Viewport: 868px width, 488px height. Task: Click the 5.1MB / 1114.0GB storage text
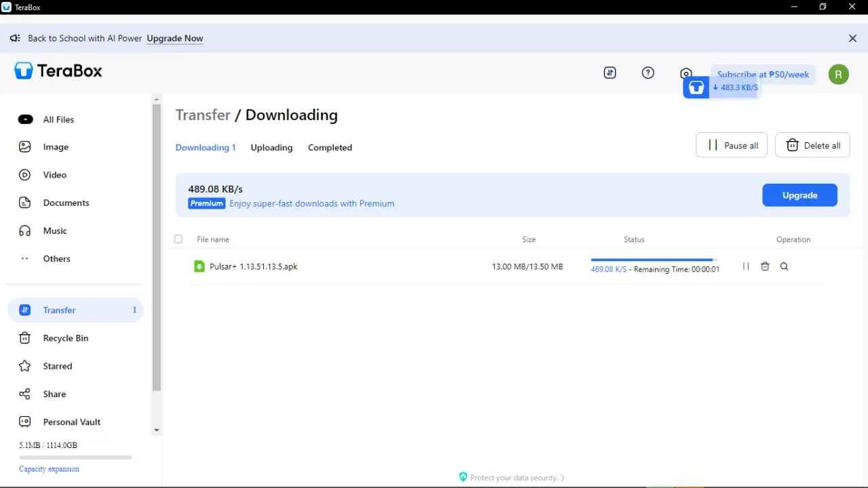(x=48, y=445)
